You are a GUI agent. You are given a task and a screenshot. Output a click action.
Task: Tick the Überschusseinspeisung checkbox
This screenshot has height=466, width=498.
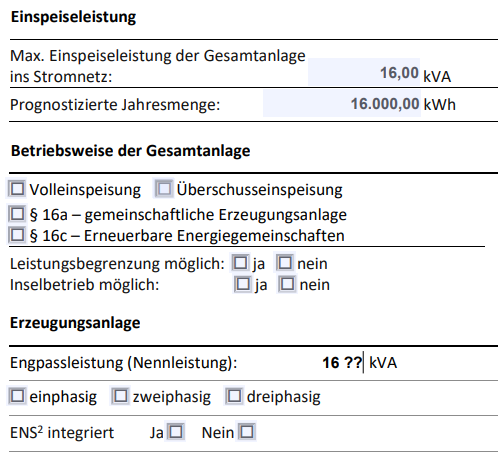coord(164,189)
